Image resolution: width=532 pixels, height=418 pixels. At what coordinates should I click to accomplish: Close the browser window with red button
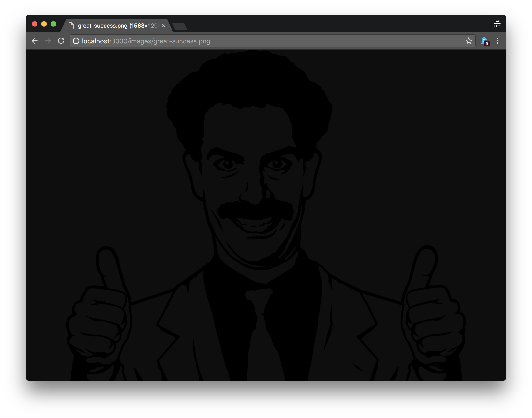point(35,24)
